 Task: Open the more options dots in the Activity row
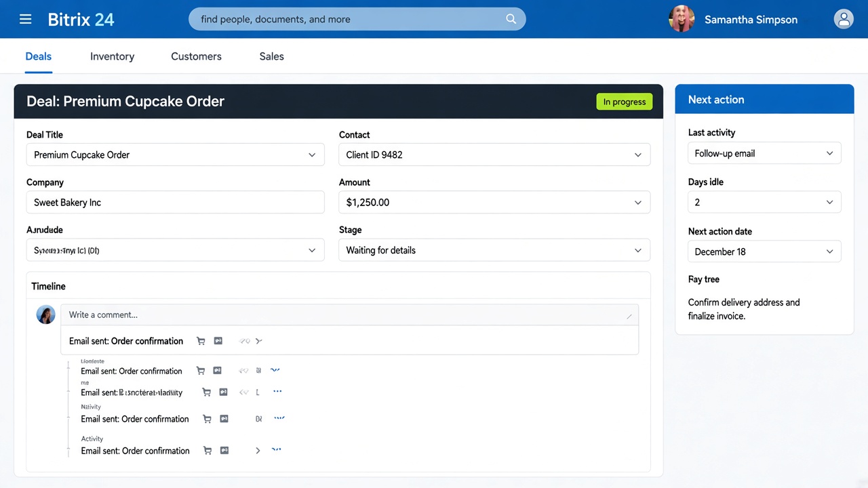point(276,449)
